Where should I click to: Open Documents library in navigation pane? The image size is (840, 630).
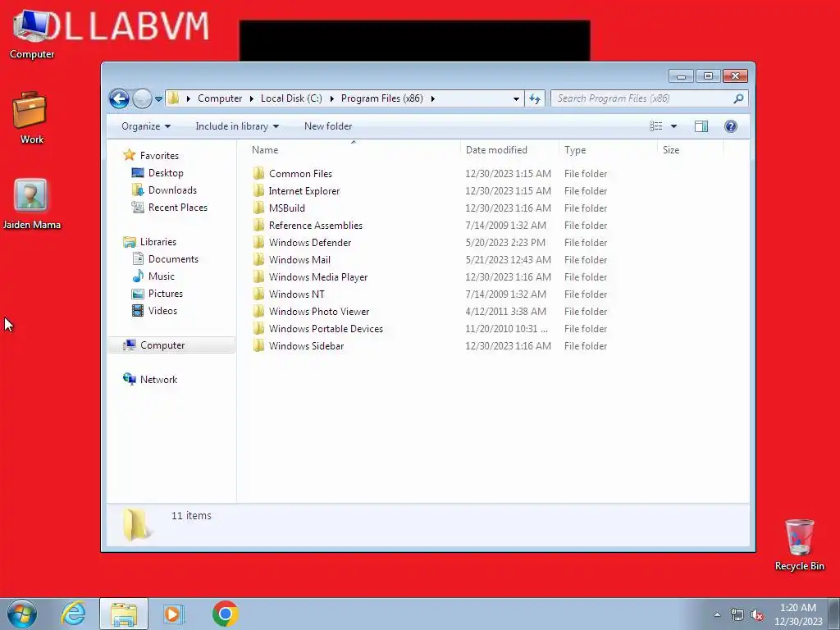[x=173, y=258]
